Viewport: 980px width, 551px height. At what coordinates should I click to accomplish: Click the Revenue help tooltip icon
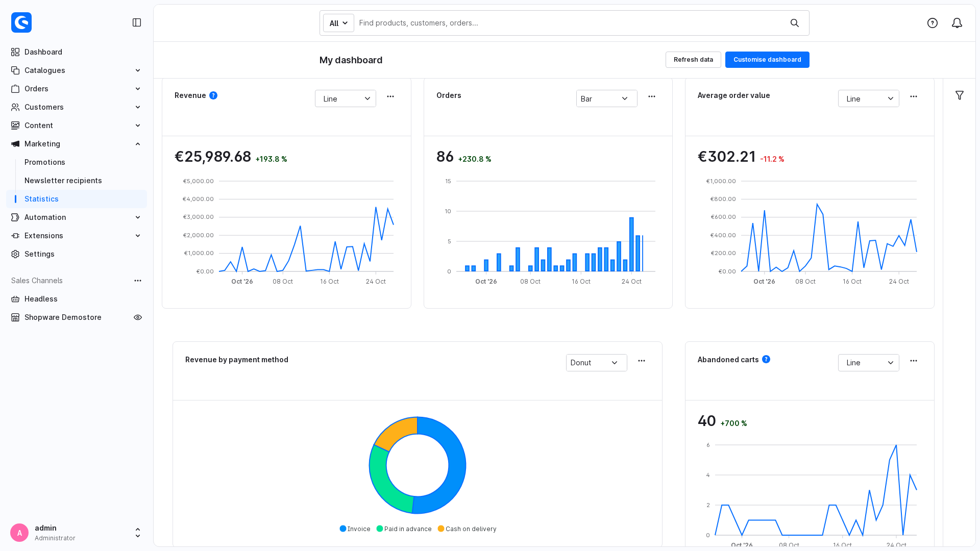pos(213,95)
